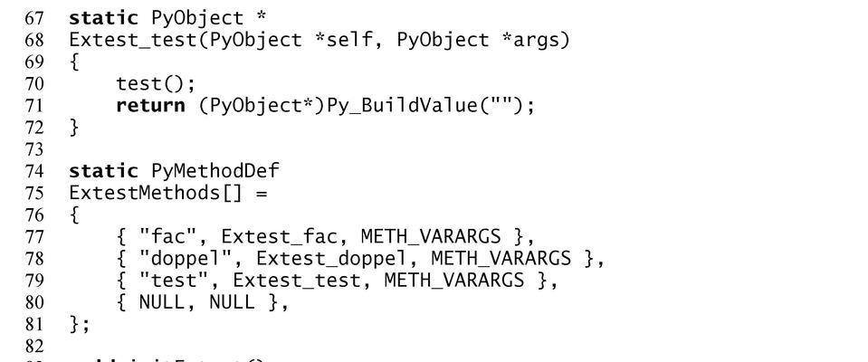
Task: Click the return keyword on line 71
Action: click(x=150, y=106)
